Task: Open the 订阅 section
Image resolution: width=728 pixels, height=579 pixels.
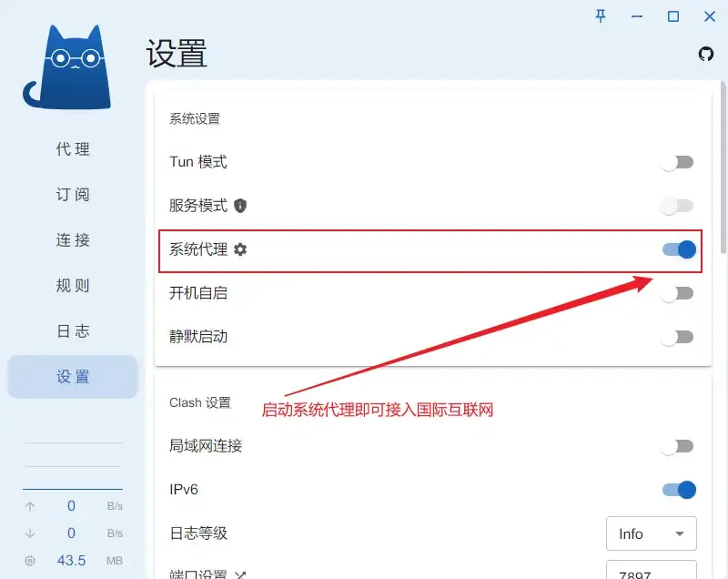Action: (x=71, y=195)
